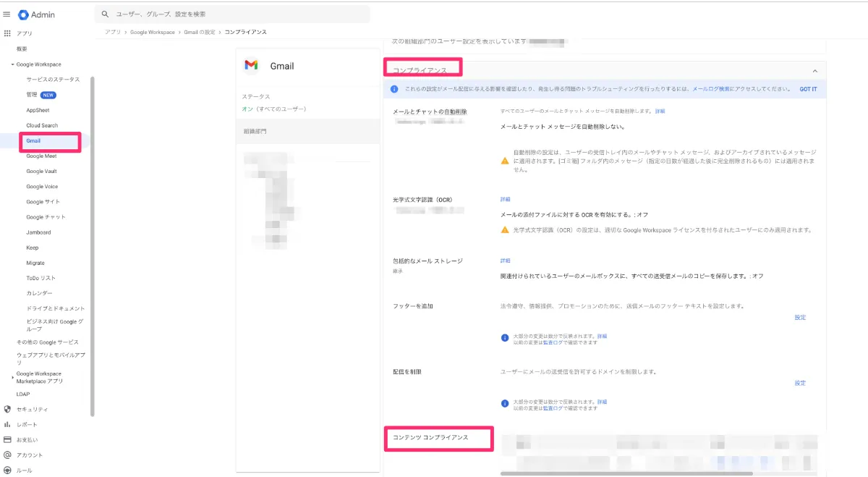This screenshot has height=477, width=868.
Task: Collapse the Google Workspace sidebar tree
Action: click(12, 64)
